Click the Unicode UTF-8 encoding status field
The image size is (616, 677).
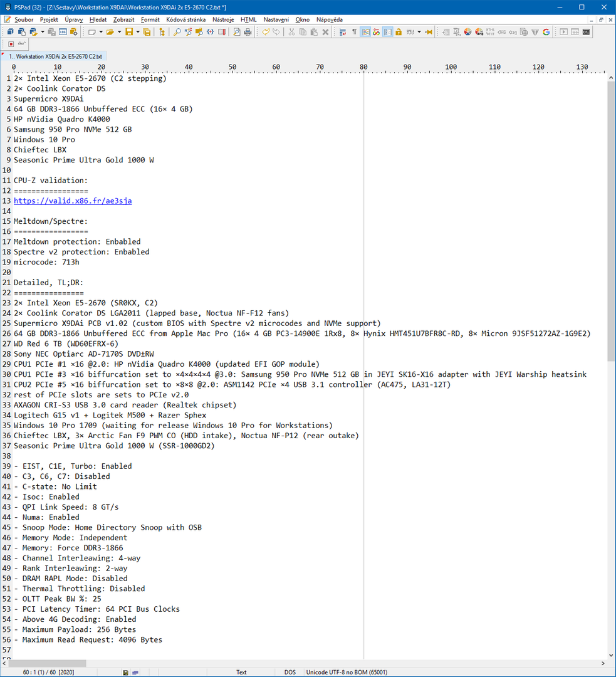(x=347, y=672)
